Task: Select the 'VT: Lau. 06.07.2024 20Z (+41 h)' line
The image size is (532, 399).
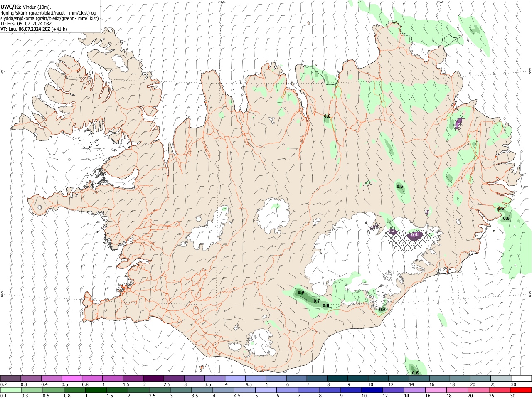Action: [x=34, y=29]
